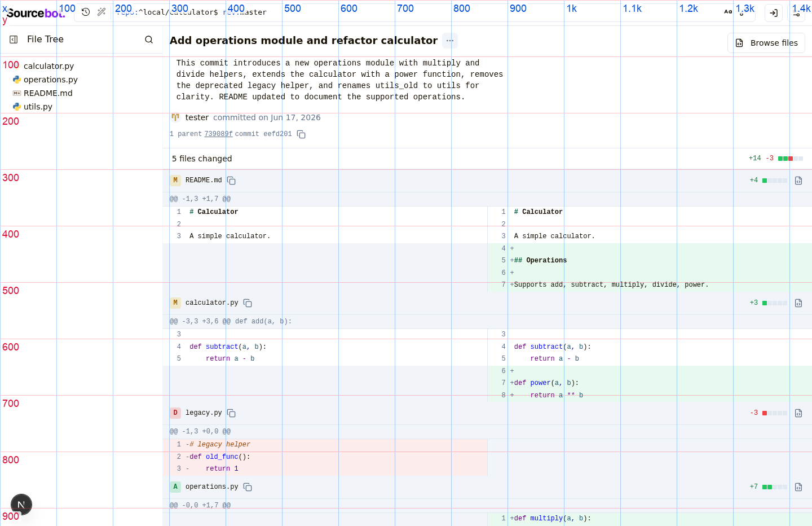The width and height of the screenshot is (812, 526).
Task: Open the search history icon
Action: (86, 12)
